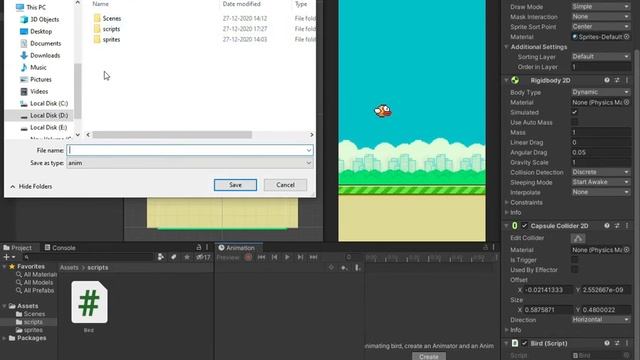Click the Animation record button

click(x=248, y=257)
